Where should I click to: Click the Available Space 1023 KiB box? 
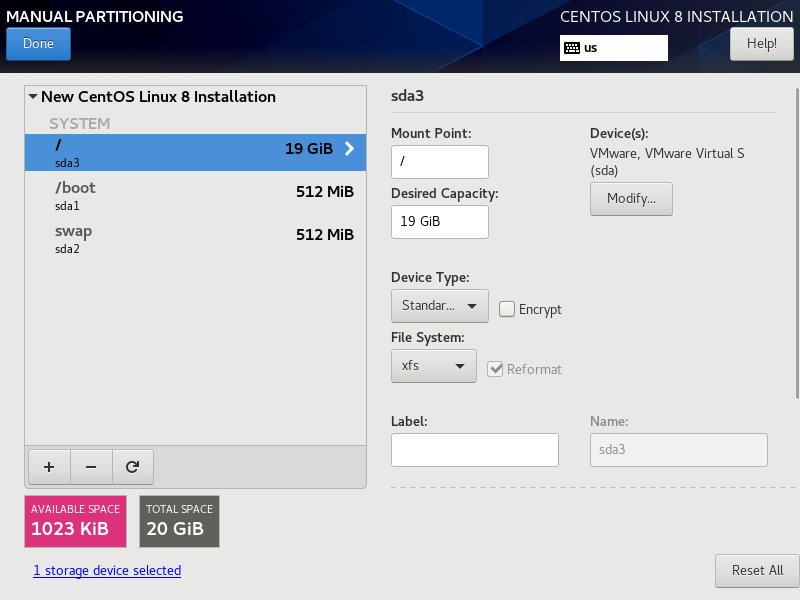pyautogui.click(x=76, y=521)
